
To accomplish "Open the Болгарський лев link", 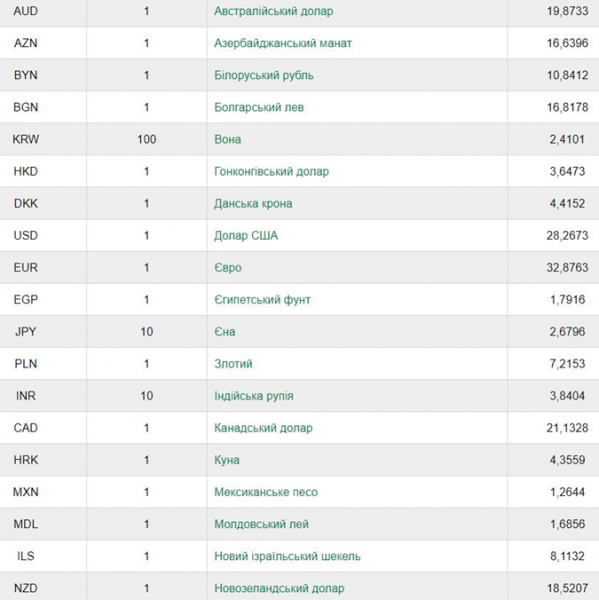I will pos(259,108).
